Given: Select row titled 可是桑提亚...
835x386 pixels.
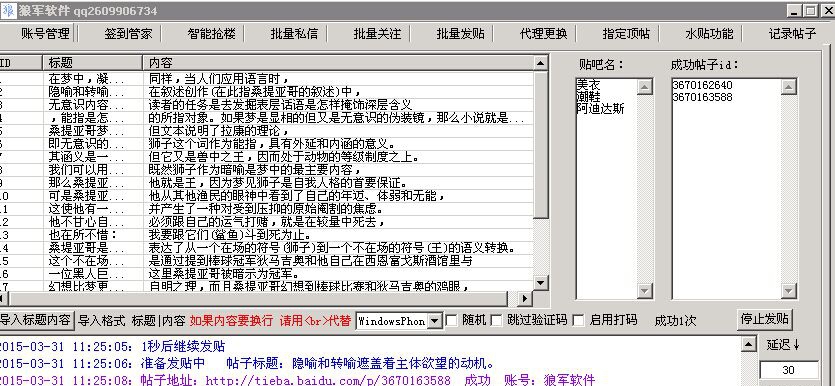Looking at the screenshot, I should pyautogui.click(x=266, y=196).
